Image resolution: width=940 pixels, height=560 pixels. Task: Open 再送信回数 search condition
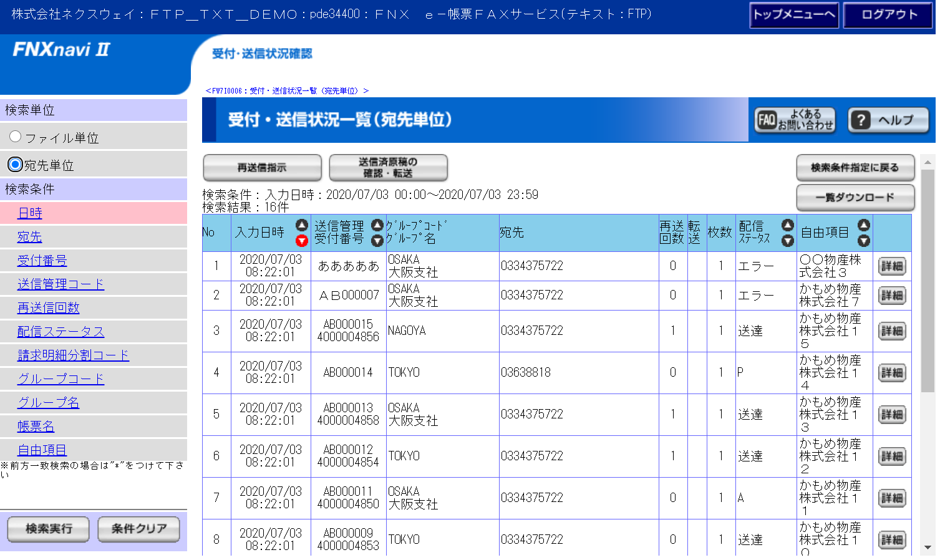coord(49,308)
